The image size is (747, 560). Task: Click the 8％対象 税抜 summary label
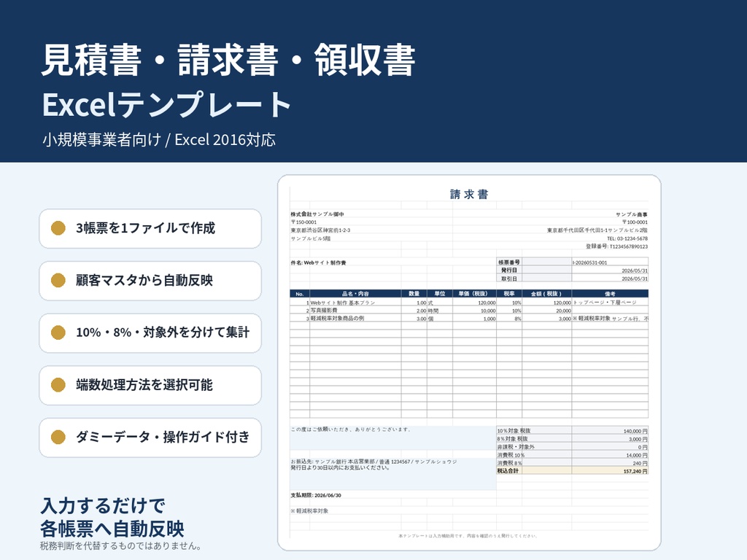click(512, 439)
